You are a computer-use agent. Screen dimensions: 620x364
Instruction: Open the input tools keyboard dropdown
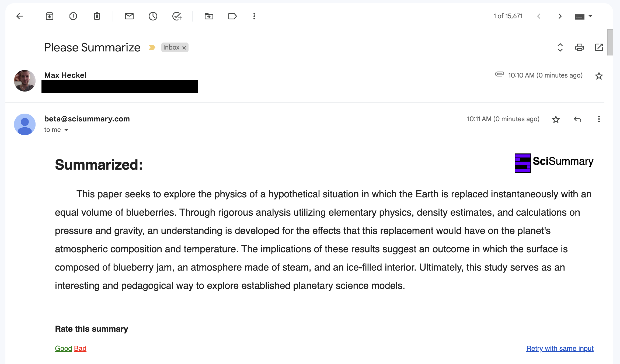click(x=590, y=16)
